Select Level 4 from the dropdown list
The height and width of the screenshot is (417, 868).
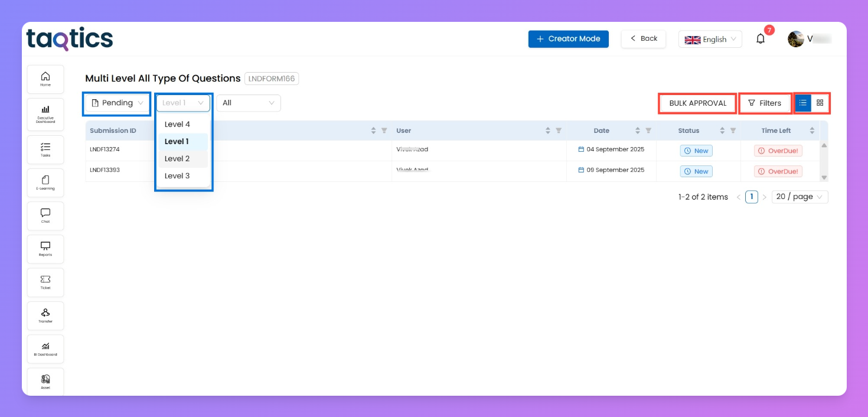177,124
